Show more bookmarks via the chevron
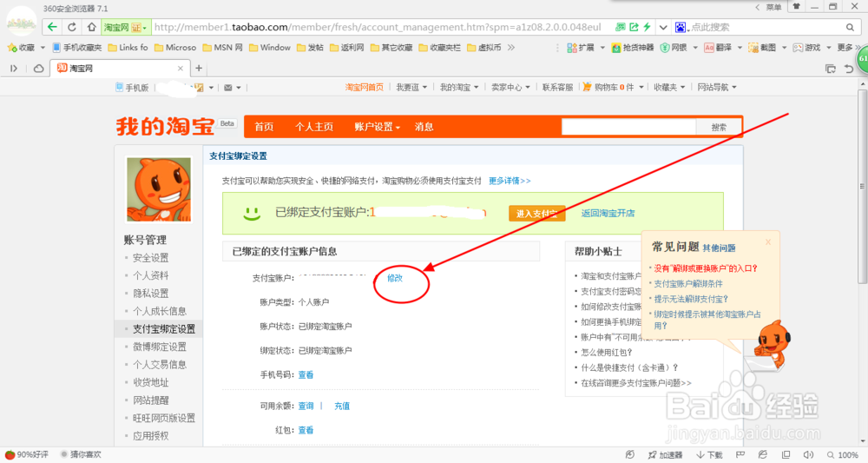 tap(511, 48)
